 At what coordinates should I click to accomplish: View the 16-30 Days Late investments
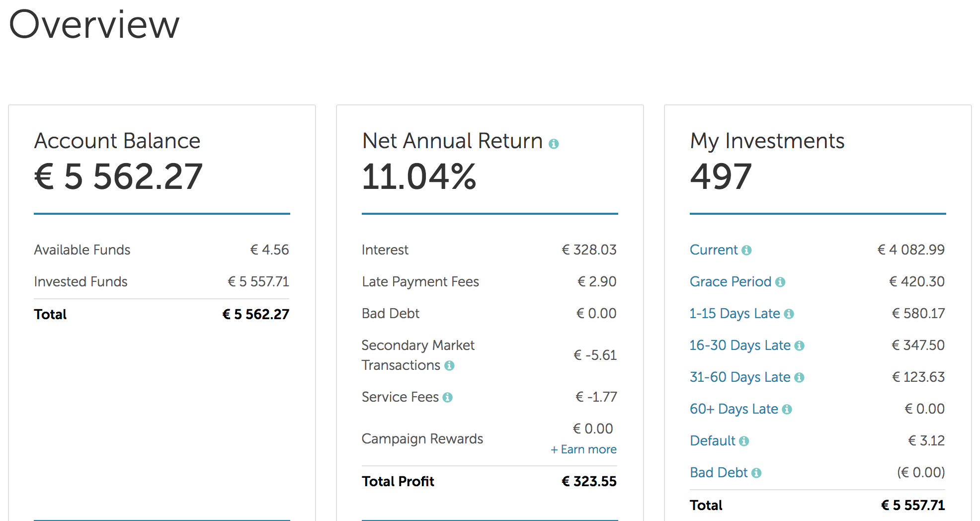click(x=739, y=345)
